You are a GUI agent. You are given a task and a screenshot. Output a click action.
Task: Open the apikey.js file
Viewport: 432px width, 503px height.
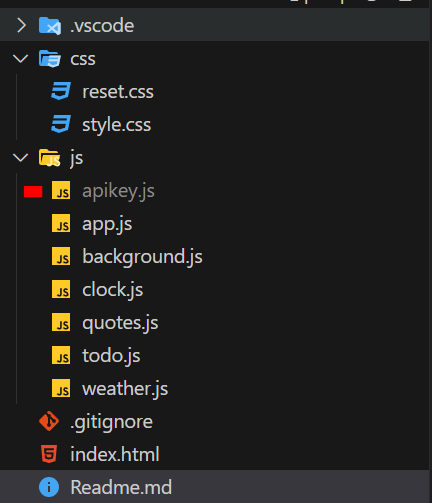118,191
